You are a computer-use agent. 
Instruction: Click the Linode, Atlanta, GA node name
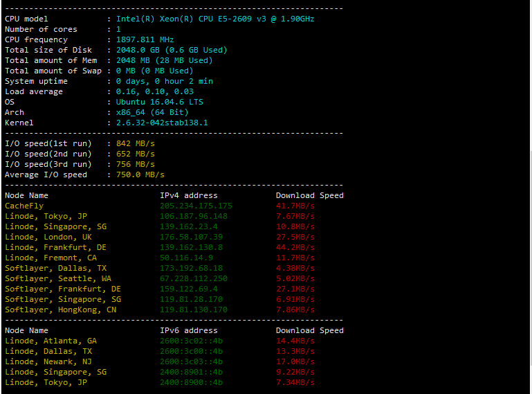(x=51, y=341)
